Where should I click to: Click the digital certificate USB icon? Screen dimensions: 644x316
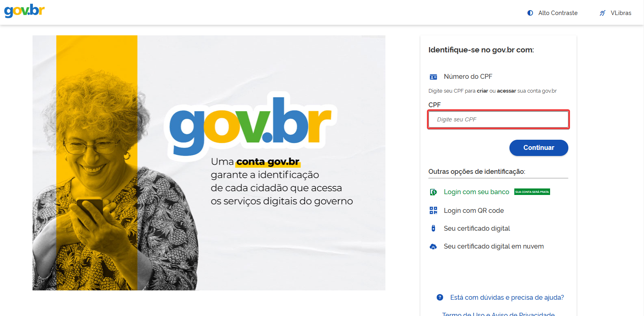pos(433,228)
